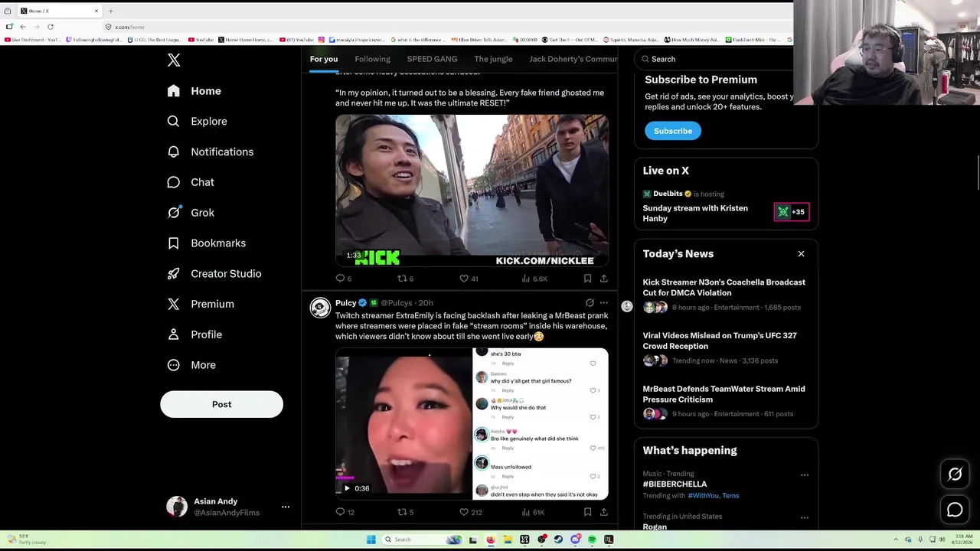Open more options on Pulcy's post

click(604, 303)
